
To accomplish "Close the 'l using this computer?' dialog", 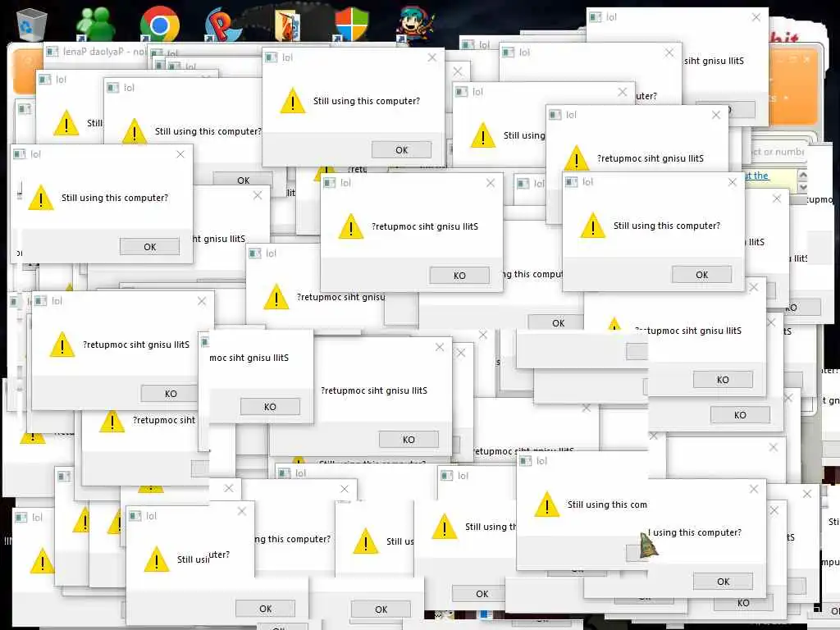I will point(754,489).
